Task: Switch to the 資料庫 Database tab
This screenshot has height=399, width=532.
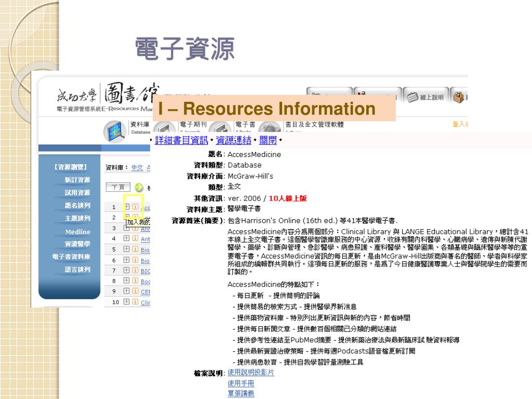Action: pos(140,127)
